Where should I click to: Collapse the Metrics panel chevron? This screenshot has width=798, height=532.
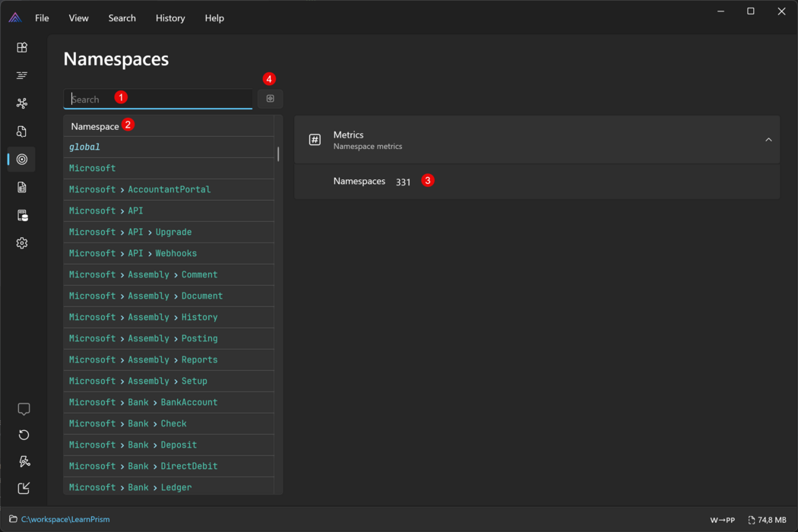click(x=768, y=140)
